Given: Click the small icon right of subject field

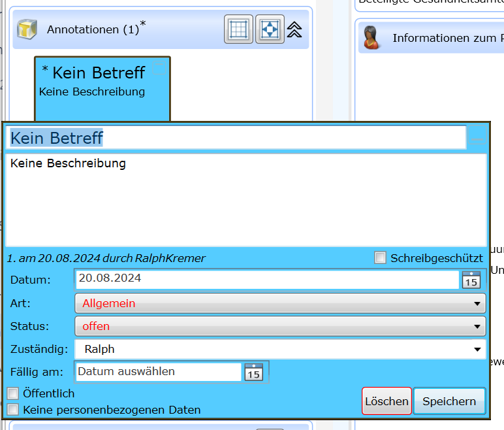Looking at the screenshot, I should click(477, 139).
